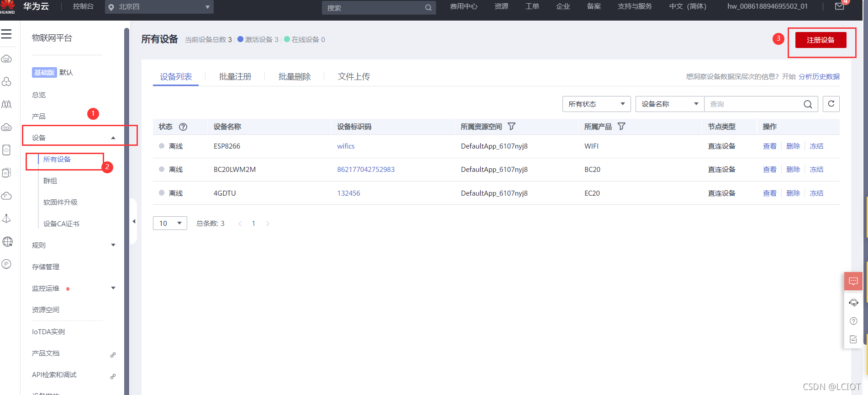The height and width of the screenshot is (395, 868).
Task: Open 存储管理 in the side menu
Action: [46, 267]
